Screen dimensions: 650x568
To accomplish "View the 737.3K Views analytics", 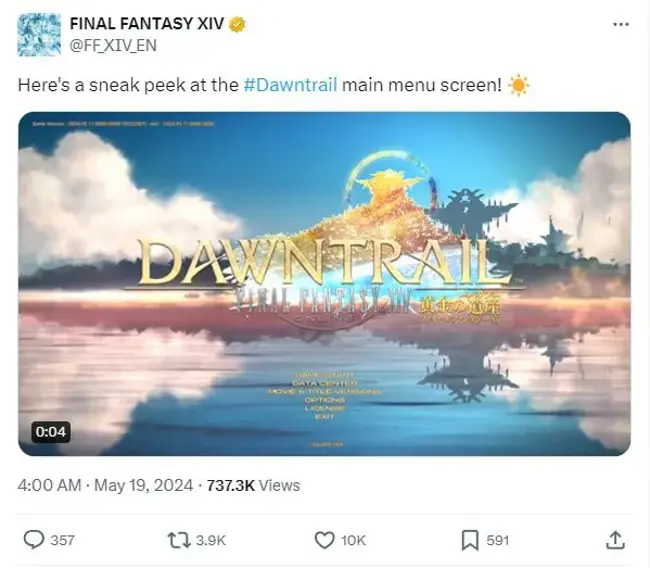I will click(253, 485).
